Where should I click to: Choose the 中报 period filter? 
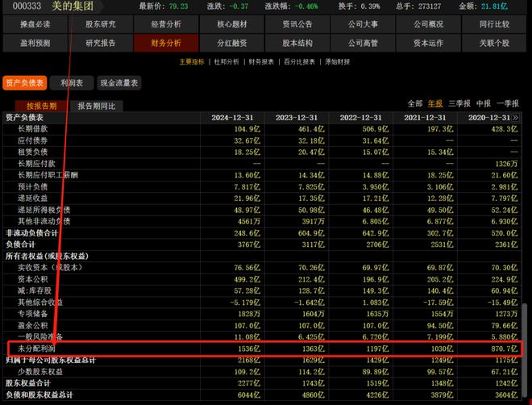tap(483, 103)
